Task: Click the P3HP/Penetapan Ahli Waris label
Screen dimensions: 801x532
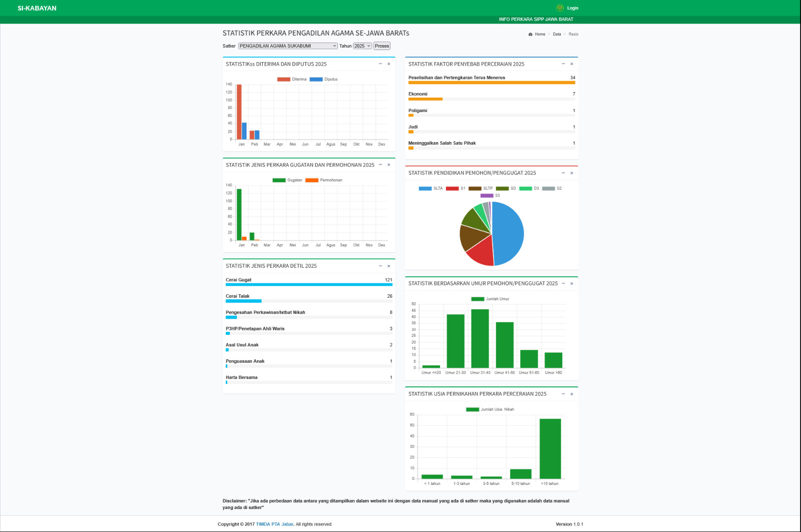Action: [x=255, y=329]
